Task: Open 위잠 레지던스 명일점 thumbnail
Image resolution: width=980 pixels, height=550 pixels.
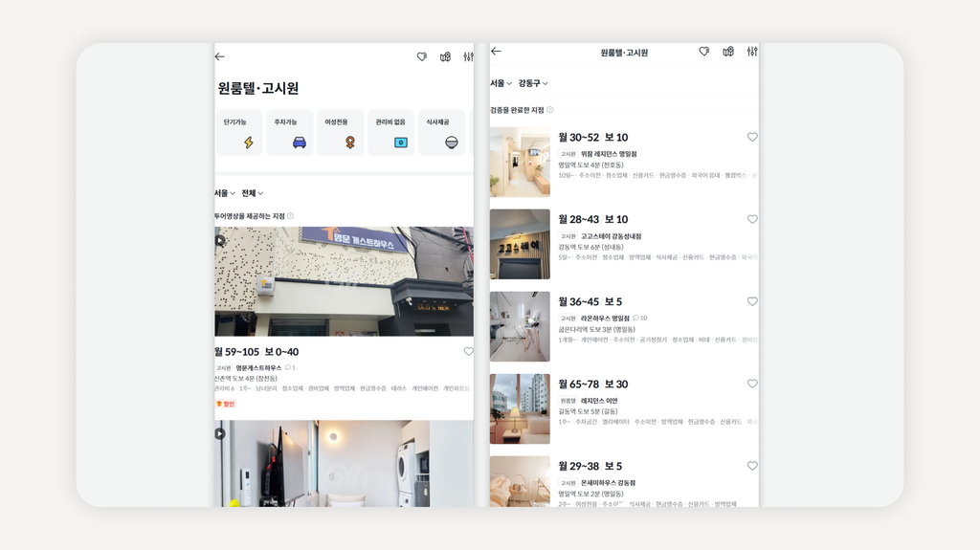Action: pyautogui.click(x=520, y=163)
